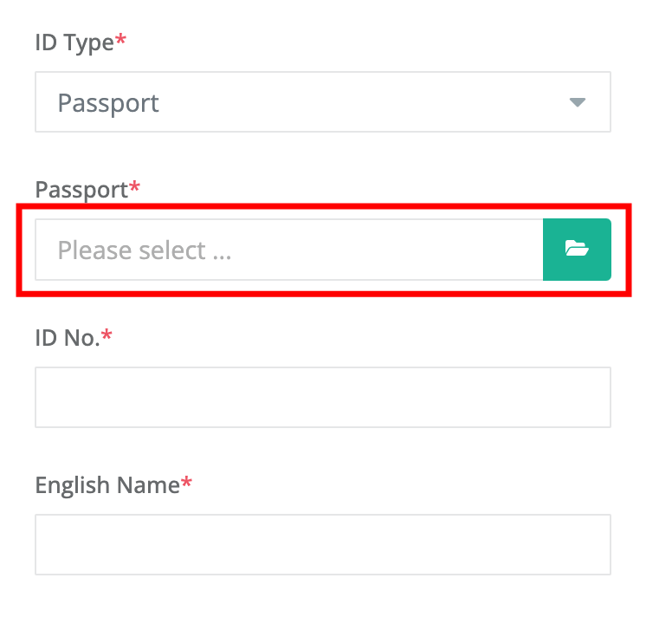
Task: Expand the ID Type dropdown arrow
Action: pos(578,102)
